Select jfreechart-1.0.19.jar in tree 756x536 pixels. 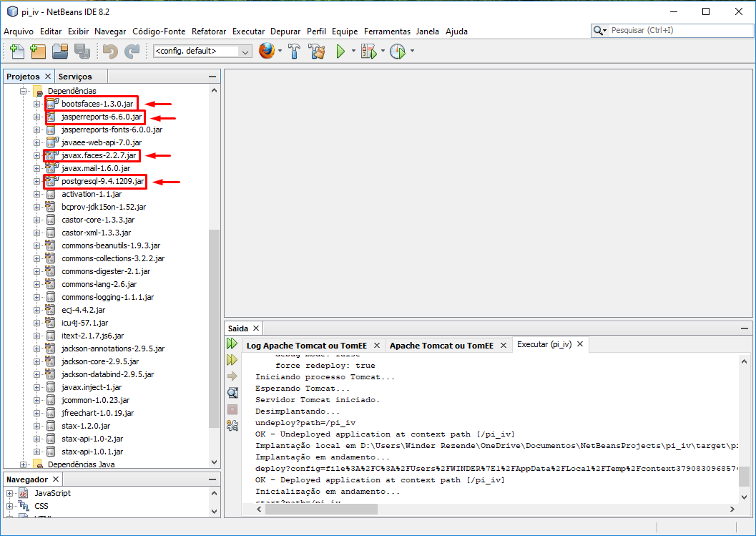(98, 413)
